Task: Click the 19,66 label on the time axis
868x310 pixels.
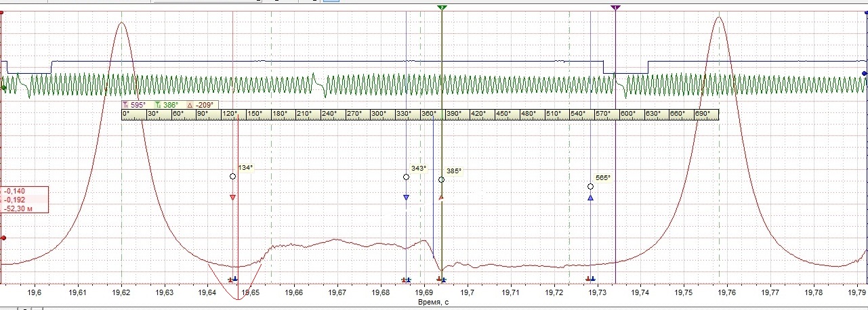Action: [295, 292]
